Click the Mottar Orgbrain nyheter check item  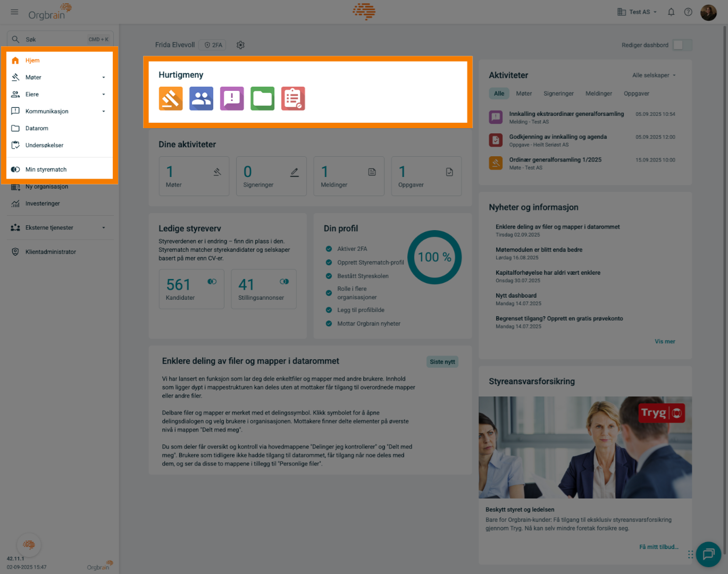[x=363, y=324]
